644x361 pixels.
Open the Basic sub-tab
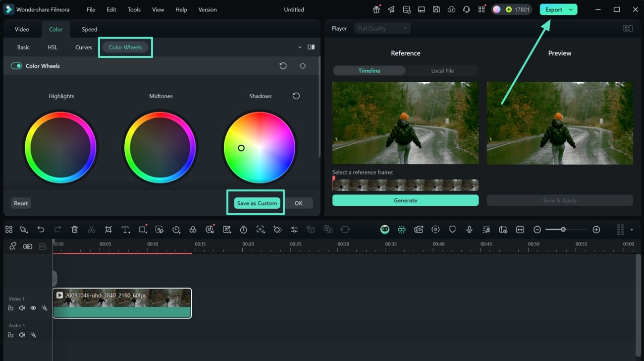coord(23,47)
